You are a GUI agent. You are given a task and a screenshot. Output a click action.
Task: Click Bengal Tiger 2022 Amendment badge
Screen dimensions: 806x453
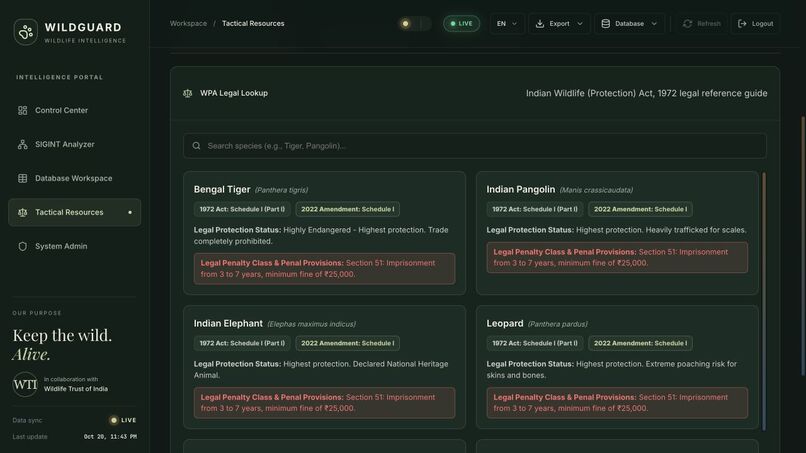click(x=347, y=209)
